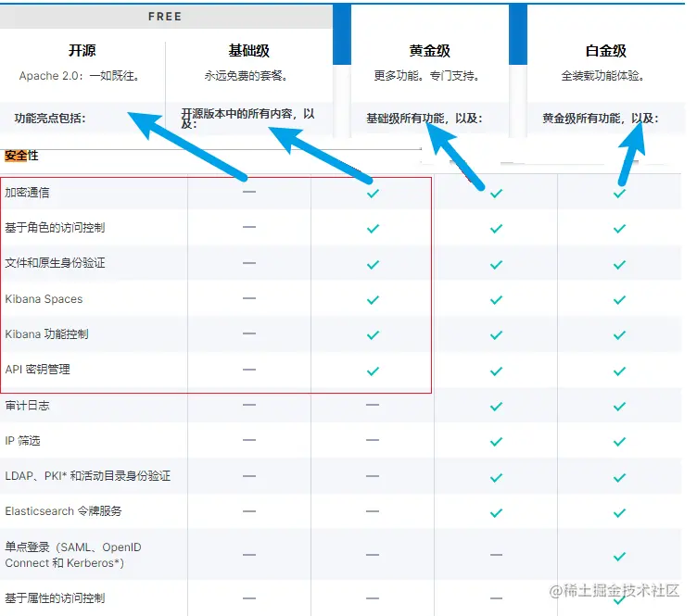Click the 基于角色的访问控制 feature label
The height and width of the screenshot is (616, 697).
tap(55, 228)
